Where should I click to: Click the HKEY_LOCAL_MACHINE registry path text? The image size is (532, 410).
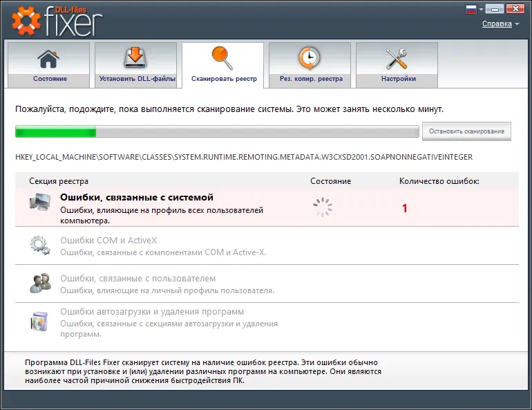point(244,157)
